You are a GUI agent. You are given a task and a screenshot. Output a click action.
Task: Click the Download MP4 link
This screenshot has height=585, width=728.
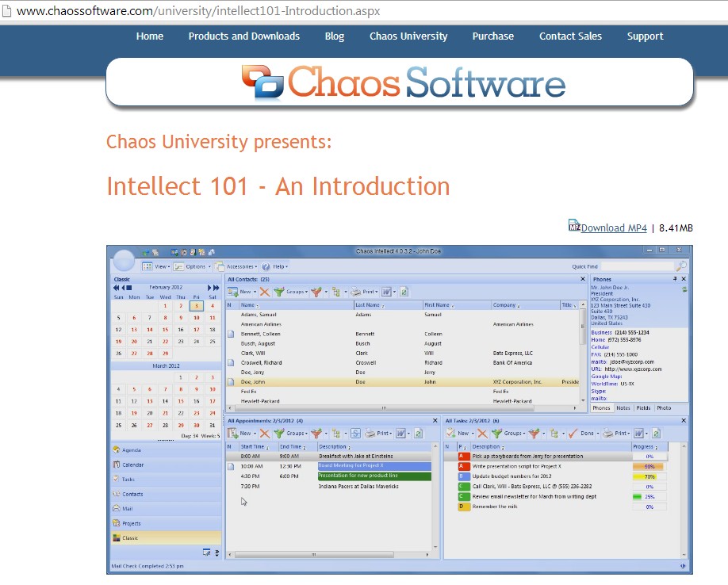pyautogui.click(x=613, y=227)
